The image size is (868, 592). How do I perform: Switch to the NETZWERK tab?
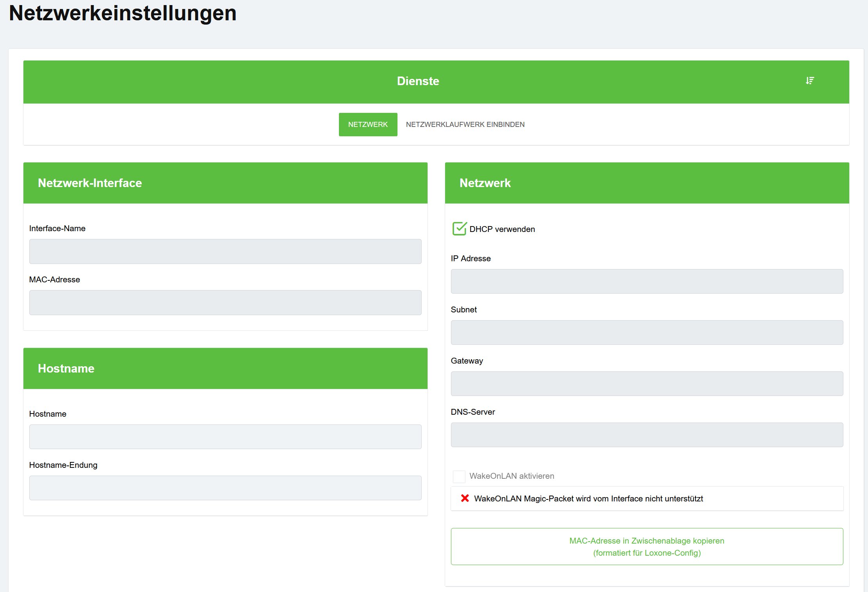coord(368,125)
